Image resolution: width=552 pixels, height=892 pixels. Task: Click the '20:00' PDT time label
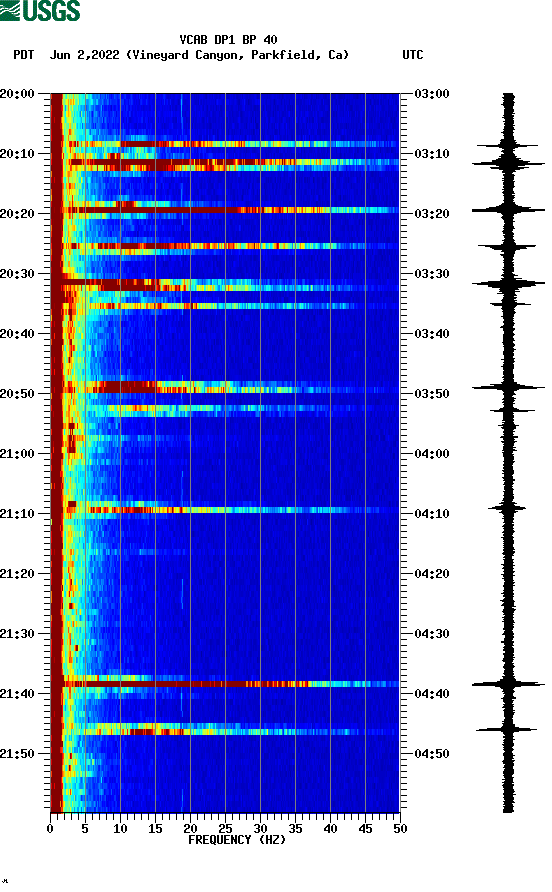coord(17,94)
